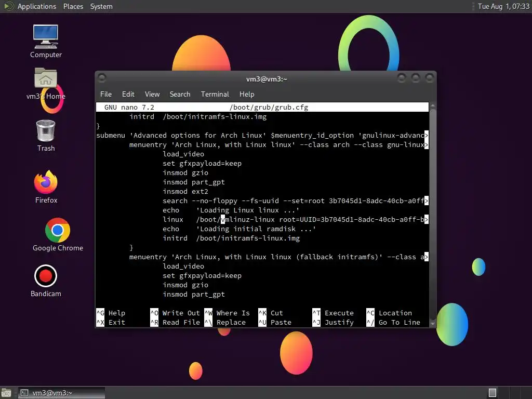Viewport: 532px width, 399px height.
Task: Click the terminal title 'vm3@vm3:~'
Action: [x=267, y=79]
